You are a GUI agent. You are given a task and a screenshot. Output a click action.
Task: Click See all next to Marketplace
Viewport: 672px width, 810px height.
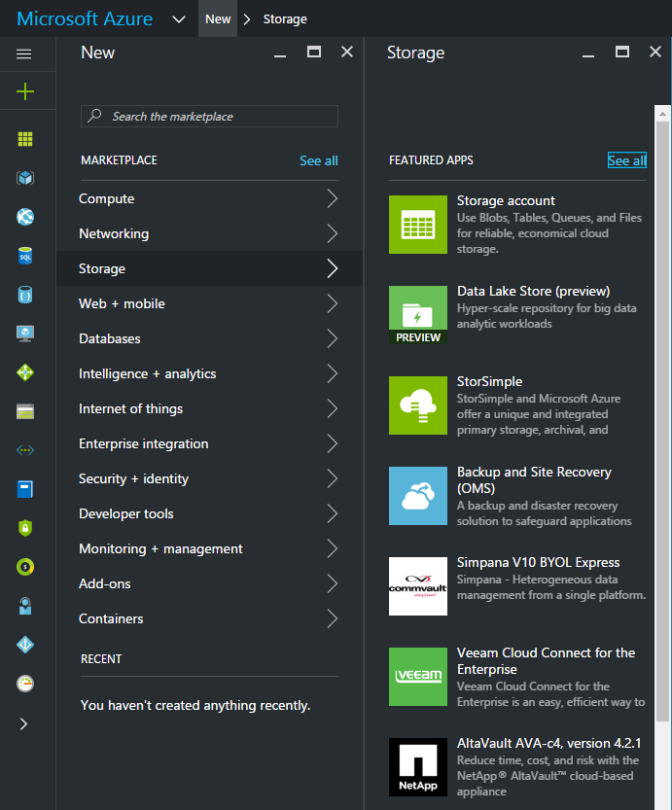click(318, 160)
